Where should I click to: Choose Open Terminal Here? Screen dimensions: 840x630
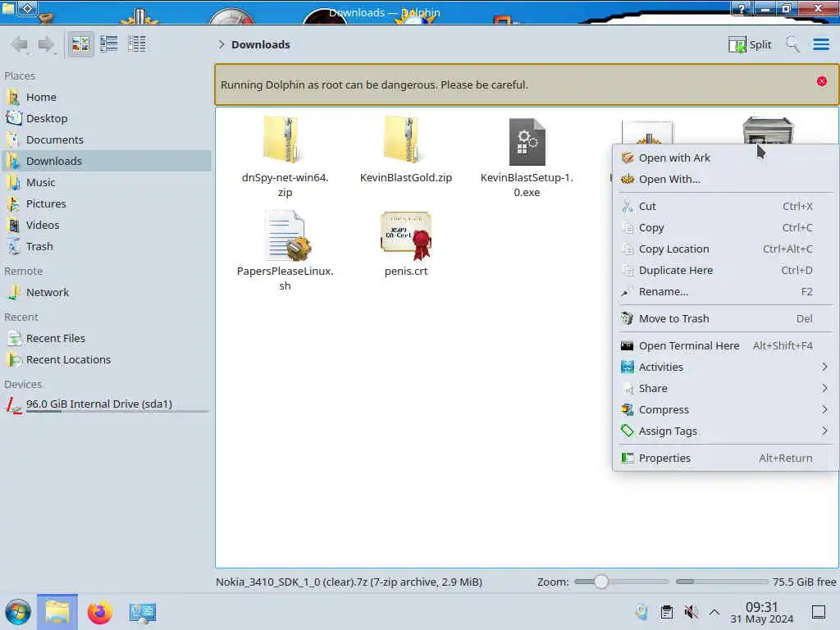(x=725, y=346)
